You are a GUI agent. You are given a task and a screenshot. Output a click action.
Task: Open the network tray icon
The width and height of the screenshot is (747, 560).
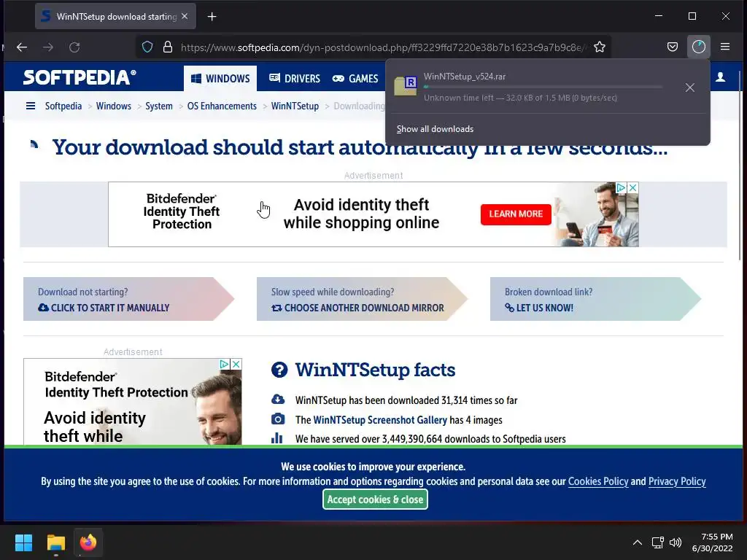658,542
